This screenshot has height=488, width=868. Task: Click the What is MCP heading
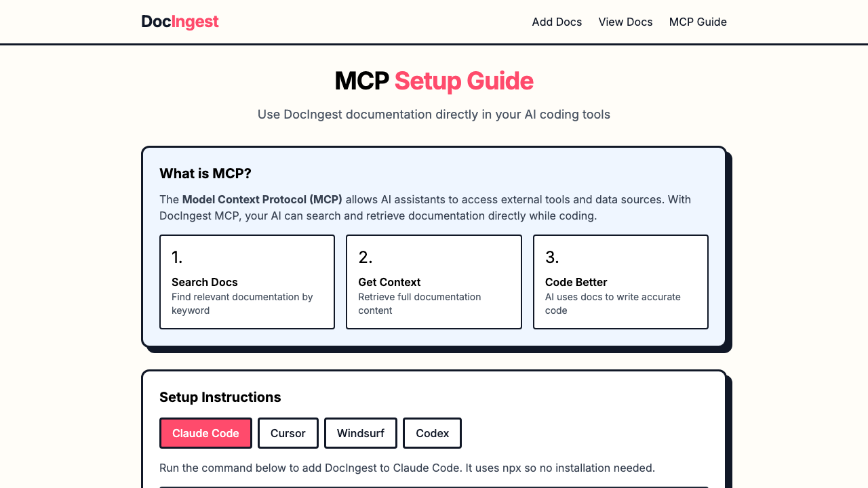point(205,174)
